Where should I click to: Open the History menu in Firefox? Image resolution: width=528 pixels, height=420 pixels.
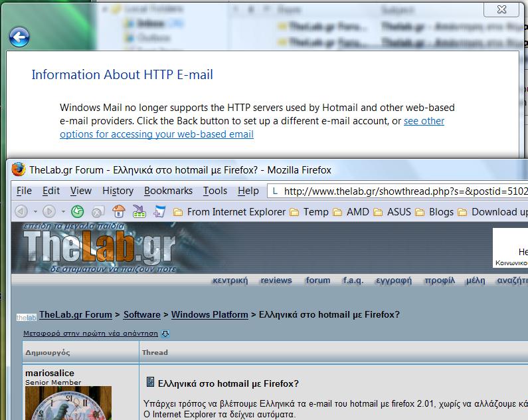coord(118,191)
